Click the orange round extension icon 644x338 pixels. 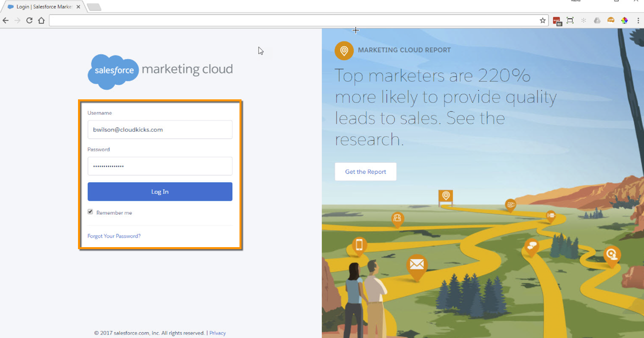click(610, 20)
